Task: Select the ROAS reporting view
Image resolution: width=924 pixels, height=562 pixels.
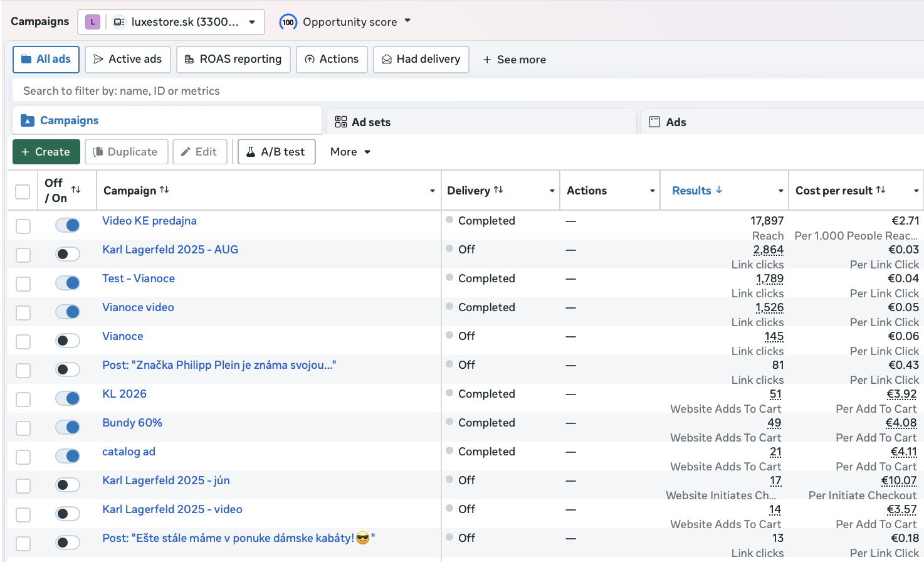Action: [x=233, y=59]
